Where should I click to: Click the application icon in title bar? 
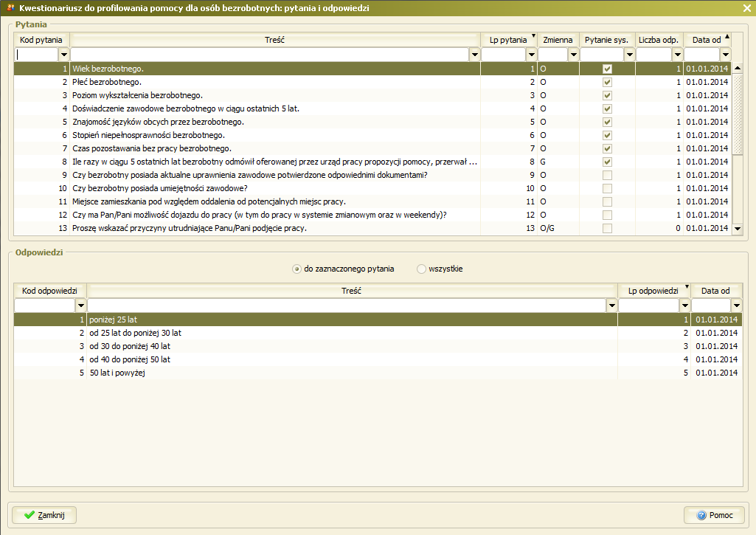point(10,7)
